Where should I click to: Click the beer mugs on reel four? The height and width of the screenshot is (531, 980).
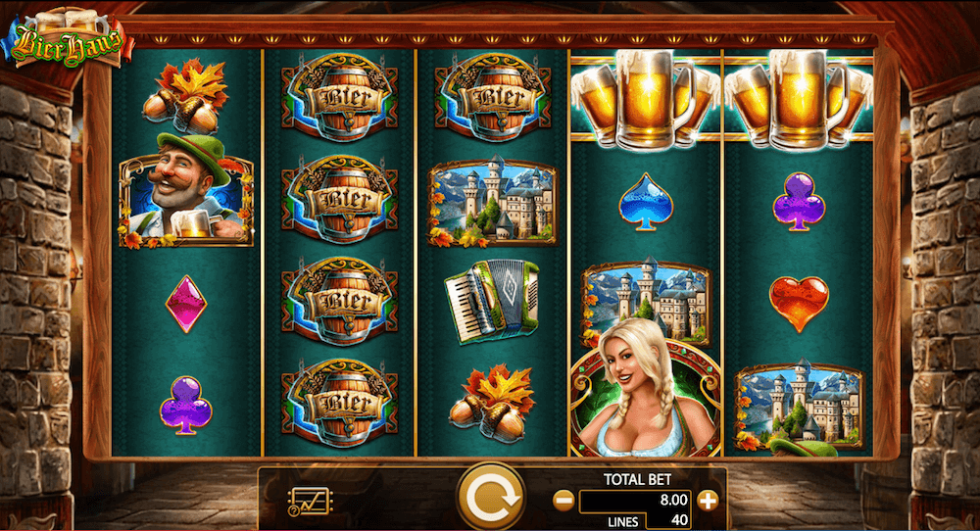[x=645, y=99]
